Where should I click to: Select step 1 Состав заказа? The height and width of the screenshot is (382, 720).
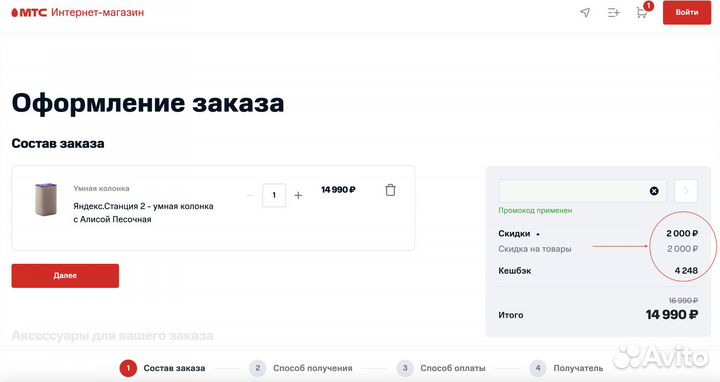(x=163, y=368)
